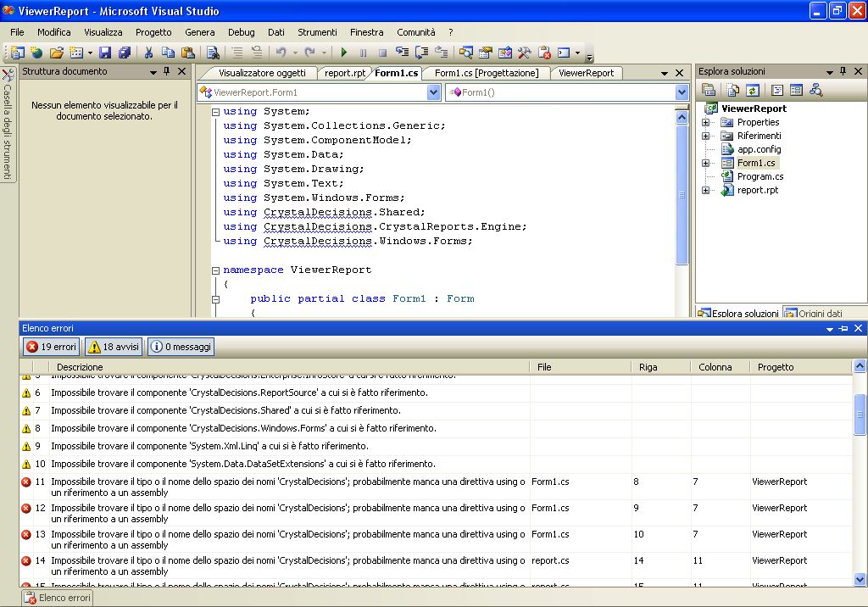Click the Paste clipboard icon
This screenshot has width=868, height=607.
pyautogui.click(x=188, y=53)
